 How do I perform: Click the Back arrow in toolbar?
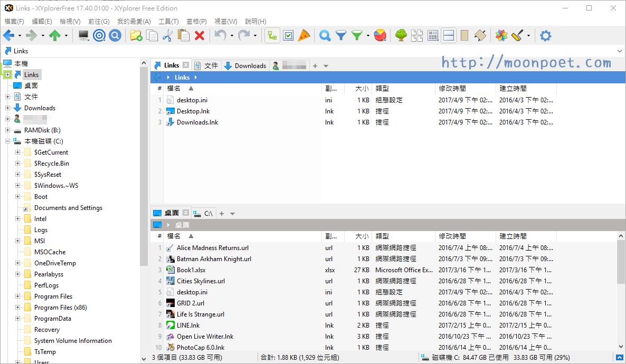coord(8,35)
